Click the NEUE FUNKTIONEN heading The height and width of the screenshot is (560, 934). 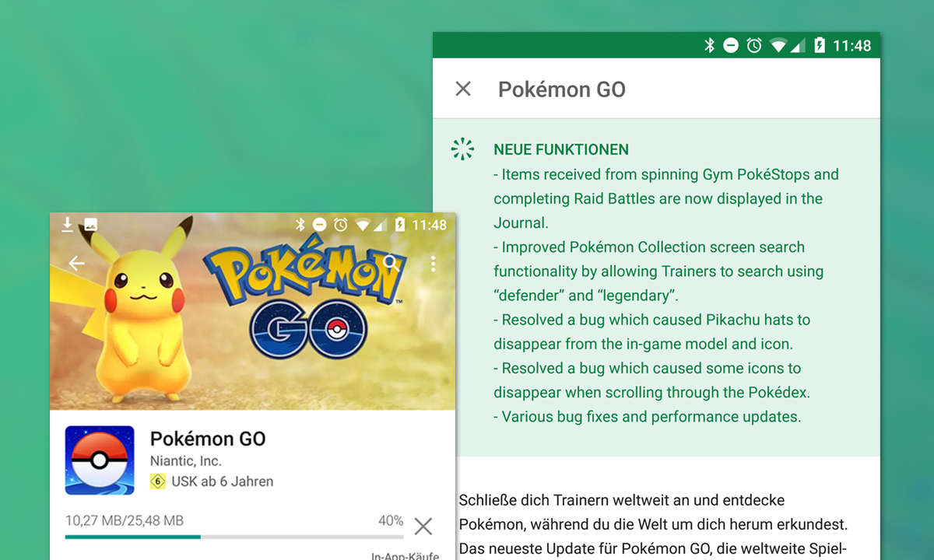tap(560, 149)
